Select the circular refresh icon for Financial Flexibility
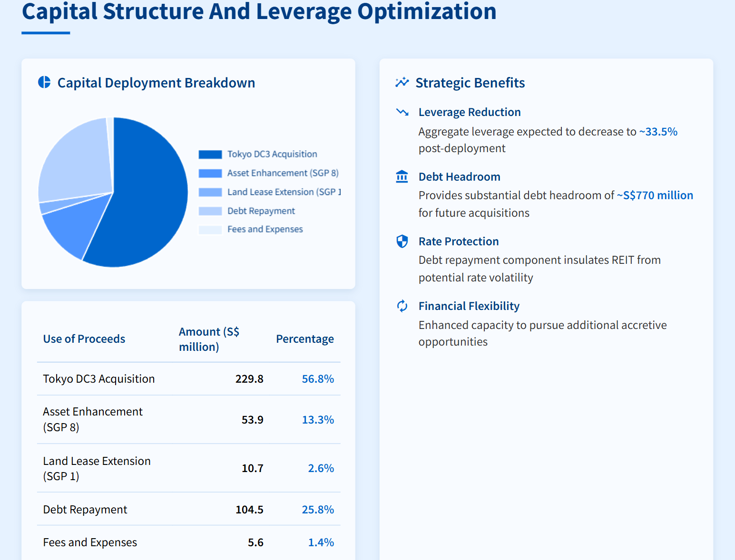This screenshot has height=560, width=735. (402, 306)
